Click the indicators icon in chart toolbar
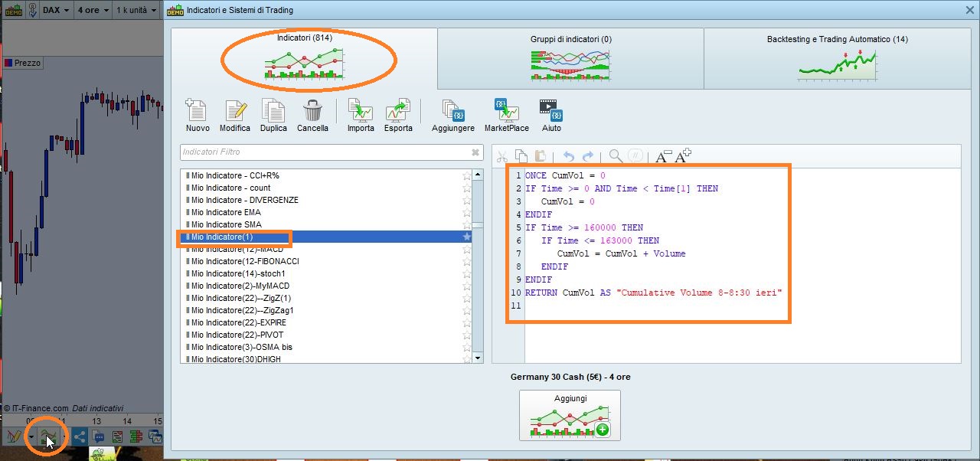The width and height of the screenshot is (980, 461). pyautogui.click(x=49, y=437)
